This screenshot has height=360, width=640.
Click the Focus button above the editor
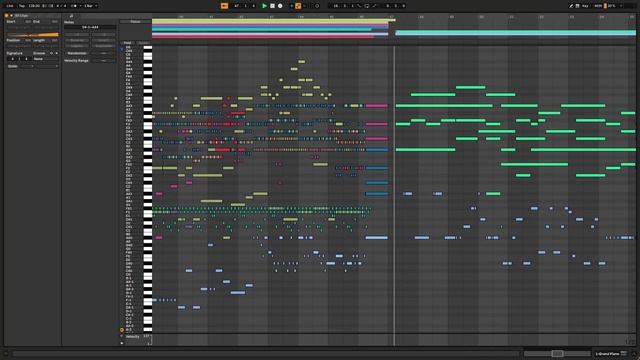click(x=135, y=22)
